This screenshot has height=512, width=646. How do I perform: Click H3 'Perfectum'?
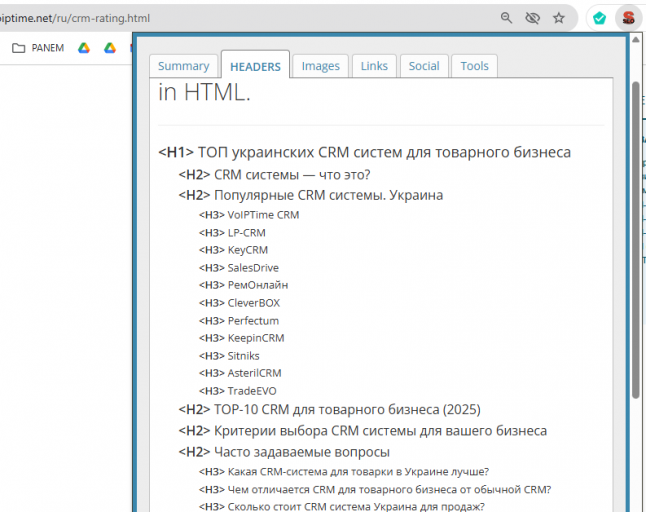239,320
